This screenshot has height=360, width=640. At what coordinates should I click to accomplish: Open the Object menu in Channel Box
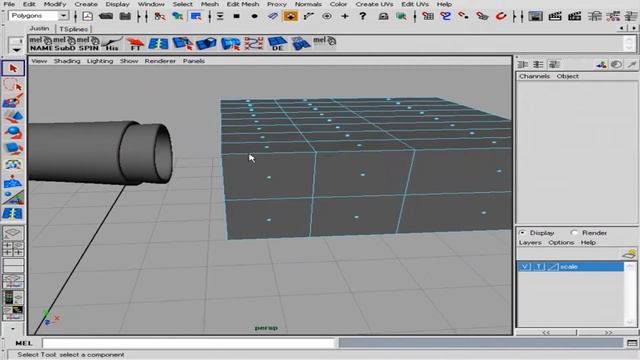click(568, 76)
